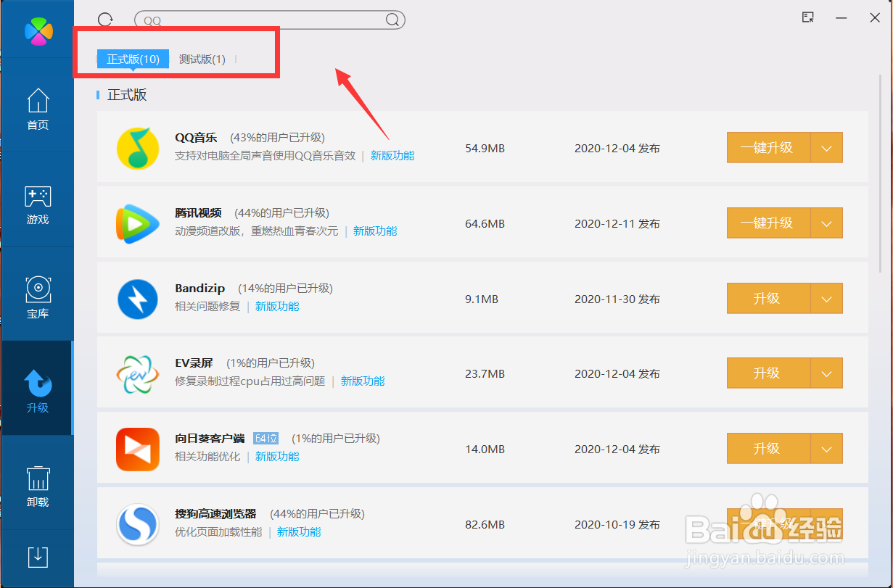Open the 宝库 library section
The height and width of the screenshot is (588, 893).
pyautogui.click(x=37, y=294)
